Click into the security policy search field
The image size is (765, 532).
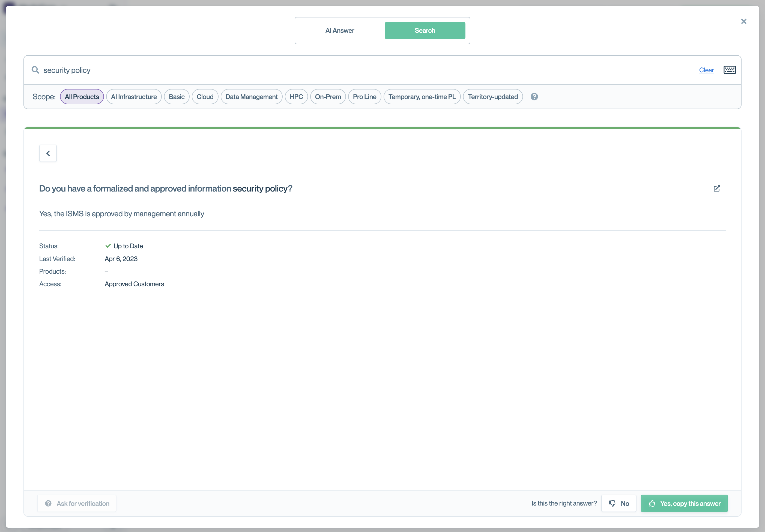click(333, 70)
